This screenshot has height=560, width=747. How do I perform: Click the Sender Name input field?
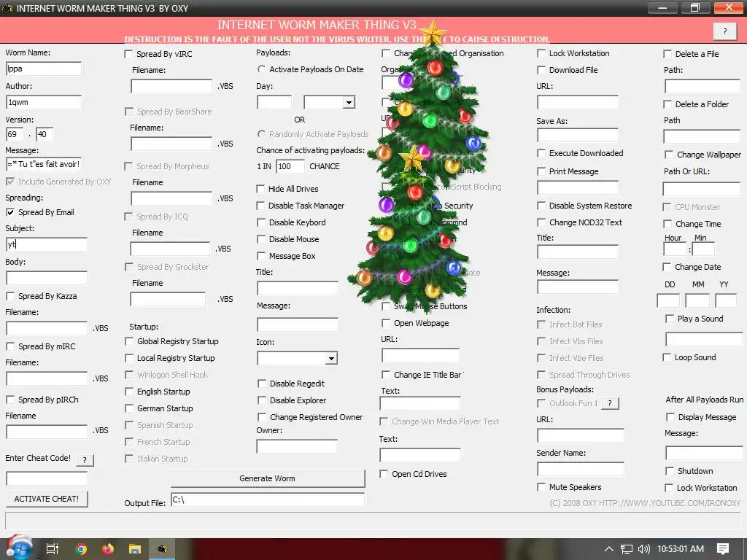point(580,469)
